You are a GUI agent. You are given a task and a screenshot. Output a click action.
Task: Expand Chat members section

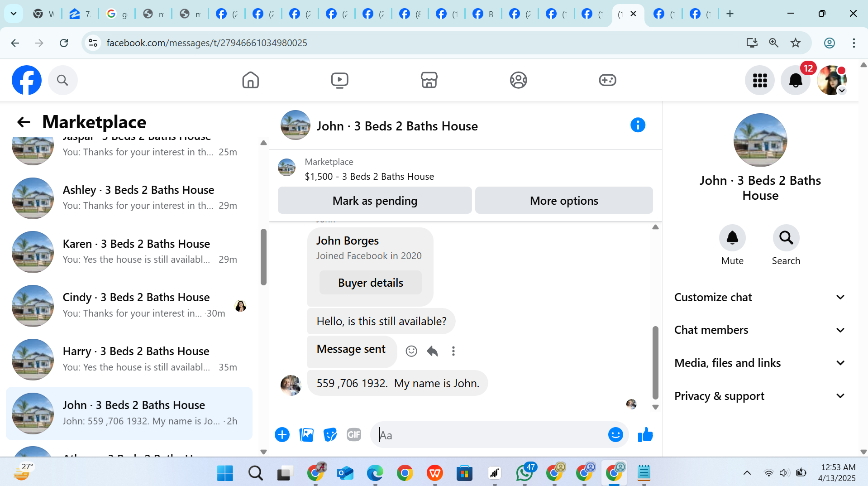coord(760,330)
